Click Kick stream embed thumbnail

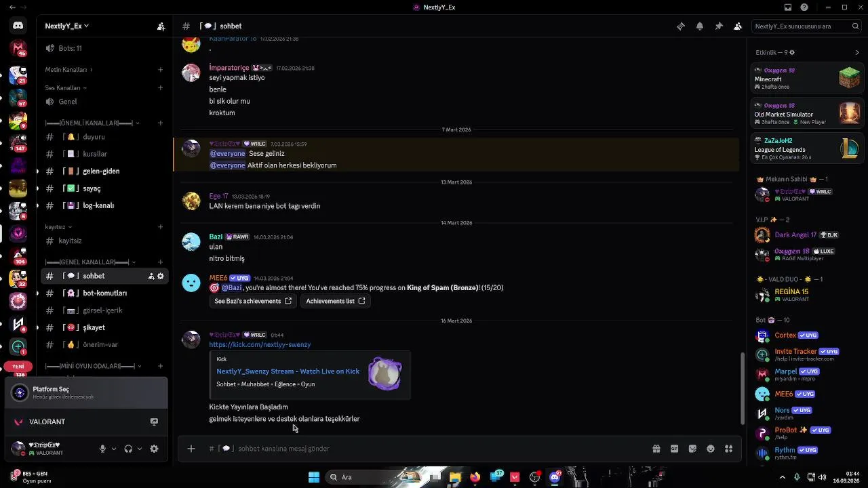[x=385, y=373]
